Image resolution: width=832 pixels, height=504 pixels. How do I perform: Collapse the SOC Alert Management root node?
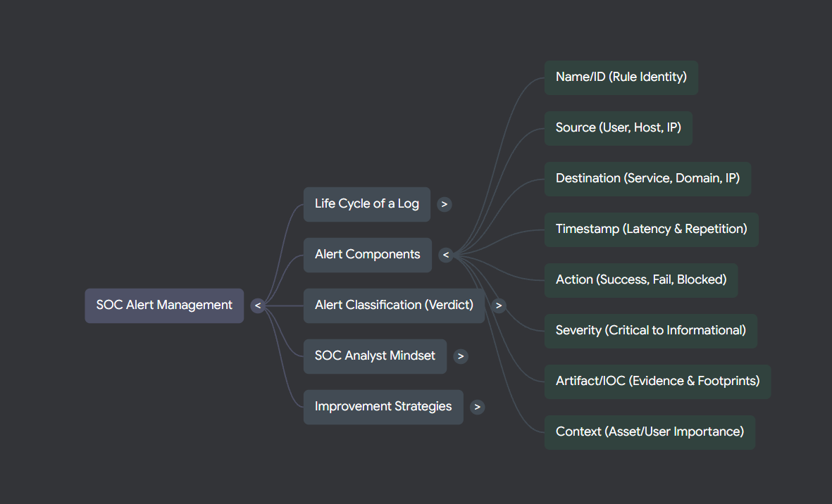(257, 305)
